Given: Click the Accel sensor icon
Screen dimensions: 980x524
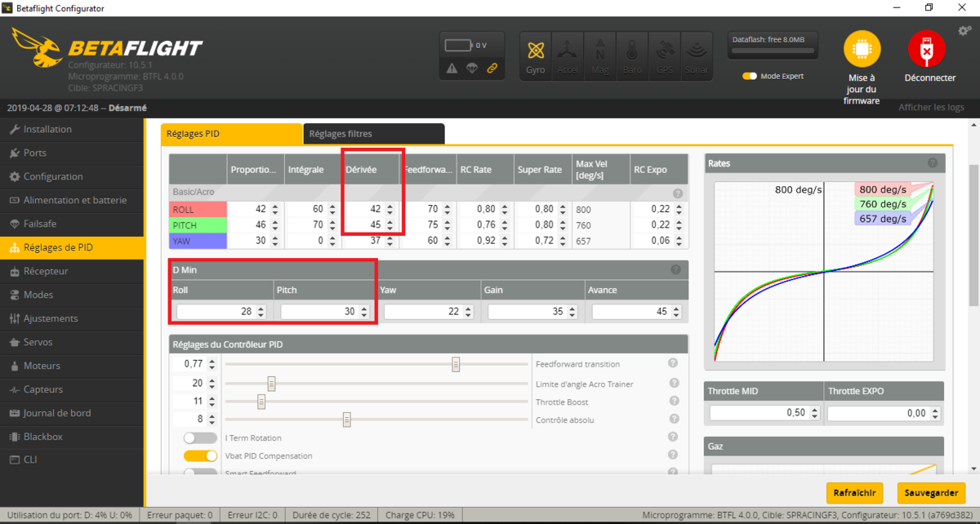Looking at the screenshot, I should pyautogui.click(x=568, y=56).
